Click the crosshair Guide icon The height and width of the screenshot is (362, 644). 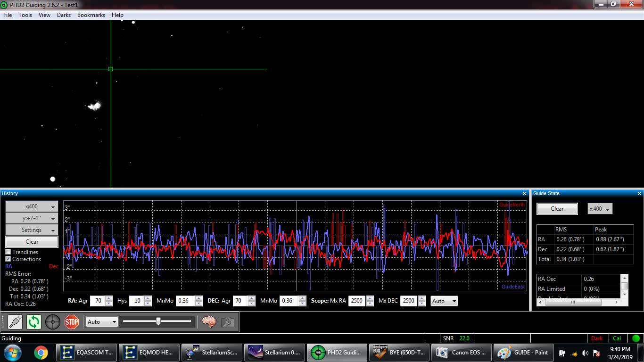(53, 322)
